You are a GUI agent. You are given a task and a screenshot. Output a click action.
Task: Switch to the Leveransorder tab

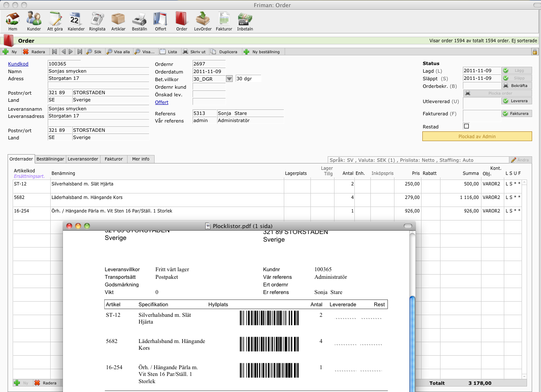click(x=84, y=159)
